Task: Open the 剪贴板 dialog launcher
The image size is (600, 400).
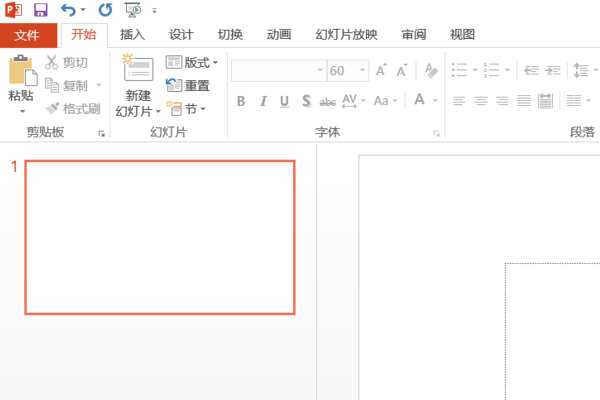Action: tap(101, 134)
